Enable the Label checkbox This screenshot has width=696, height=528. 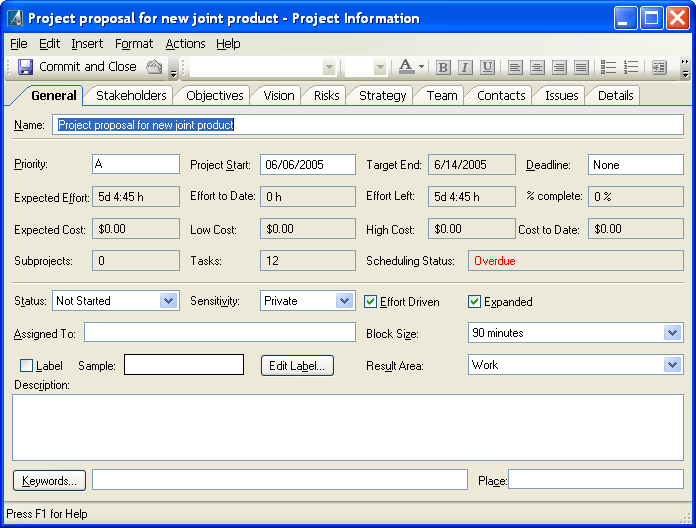coord(27,366)
